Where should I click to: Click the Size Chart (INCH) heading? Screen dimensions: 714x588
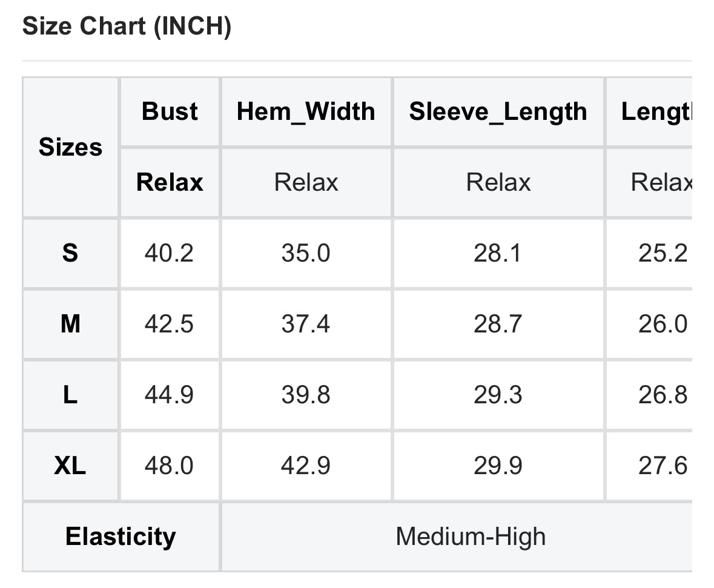click(127, 27)
